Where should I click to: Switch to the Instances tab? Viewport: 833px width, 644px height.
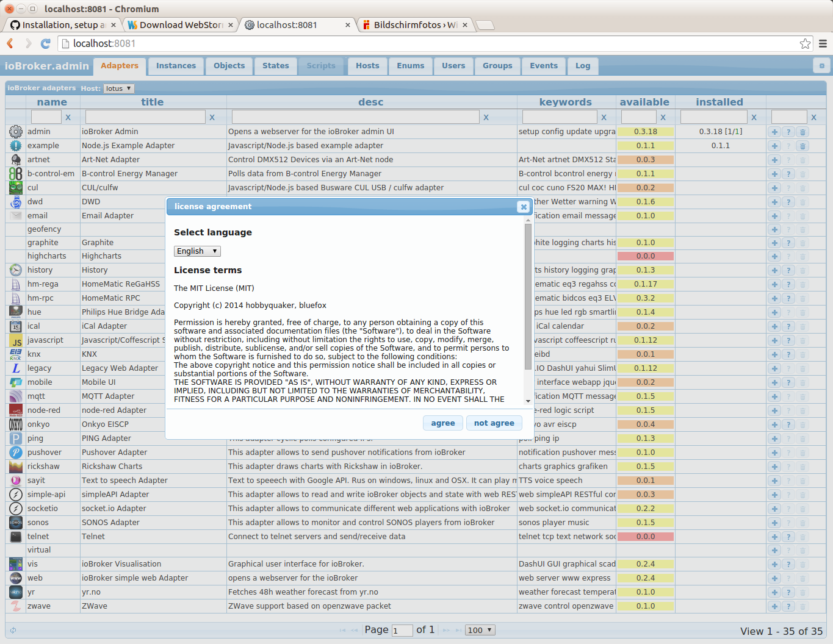(176, 66)
